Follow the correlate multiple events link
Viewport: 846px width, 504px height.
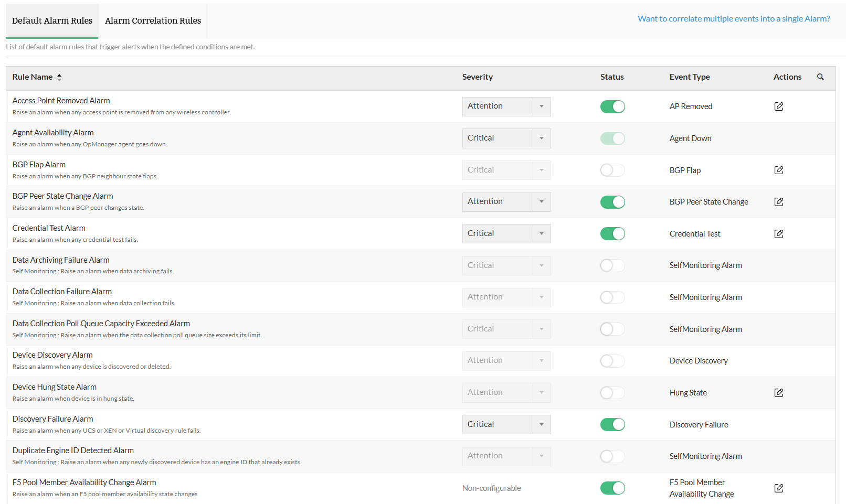tap(734, 19)
